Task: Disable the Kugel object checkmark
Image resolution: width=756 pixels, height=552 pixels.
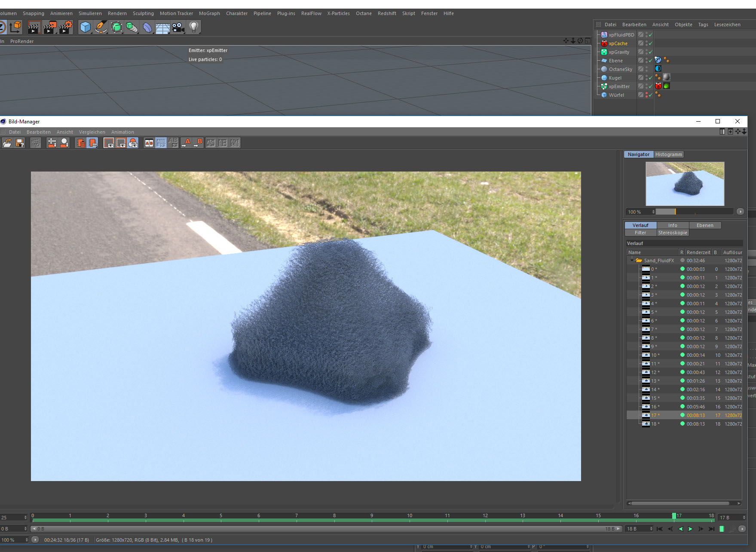Action: click(651, 78)
